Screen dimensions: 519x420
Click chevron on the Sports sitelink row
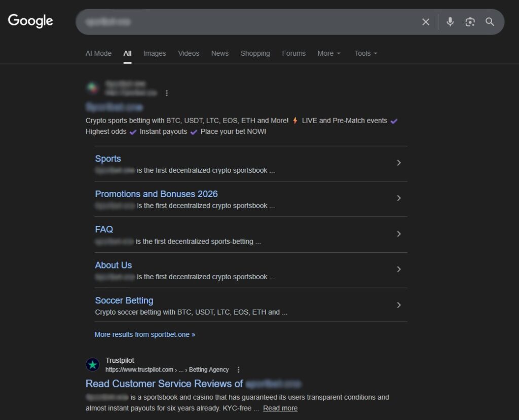point(399,163)
